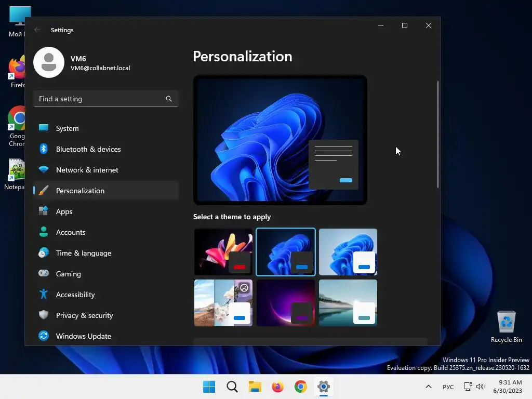The width and height of the screenshot is (532, 399).
Task: Click the person icon for Accessibility
Action: tap(44, 294)
